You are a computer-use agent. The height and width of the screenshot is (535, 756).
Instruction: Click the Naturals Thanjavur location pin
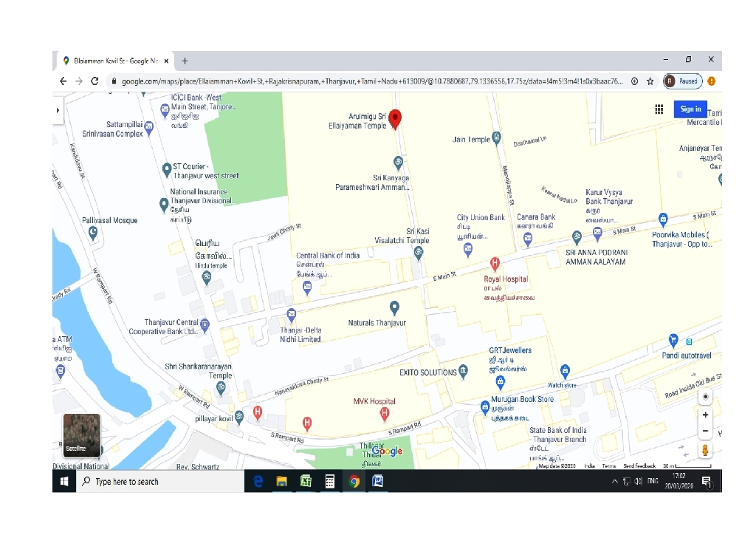[x=394, y=307]
